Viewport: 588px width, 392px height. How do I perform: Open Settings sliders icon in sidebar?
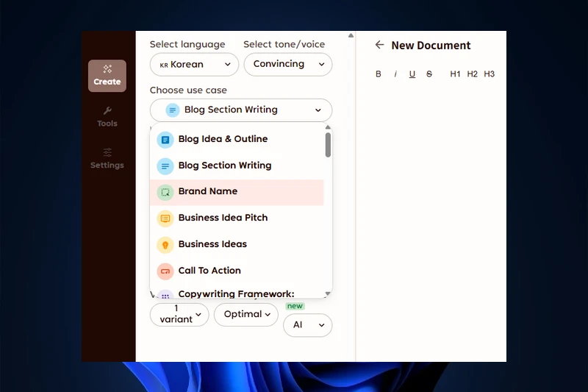click(107, 152)
